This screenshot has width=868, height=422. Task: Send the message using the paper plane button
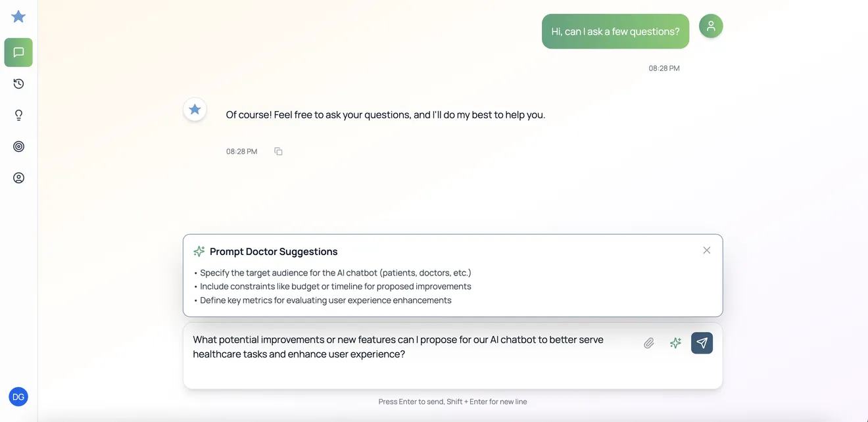coord(701,342)
